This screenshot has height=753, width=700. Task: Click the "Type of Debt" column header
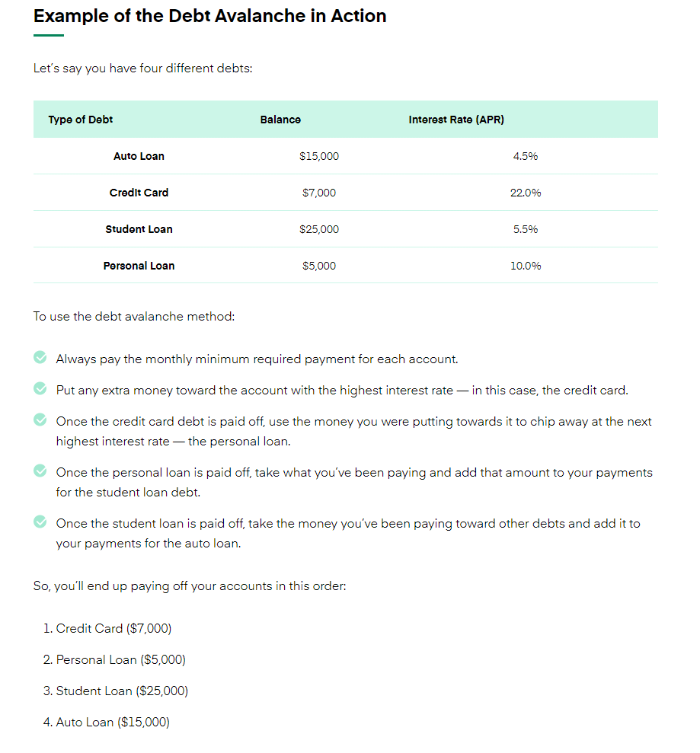pyautogui.click(x=81, y=120)
